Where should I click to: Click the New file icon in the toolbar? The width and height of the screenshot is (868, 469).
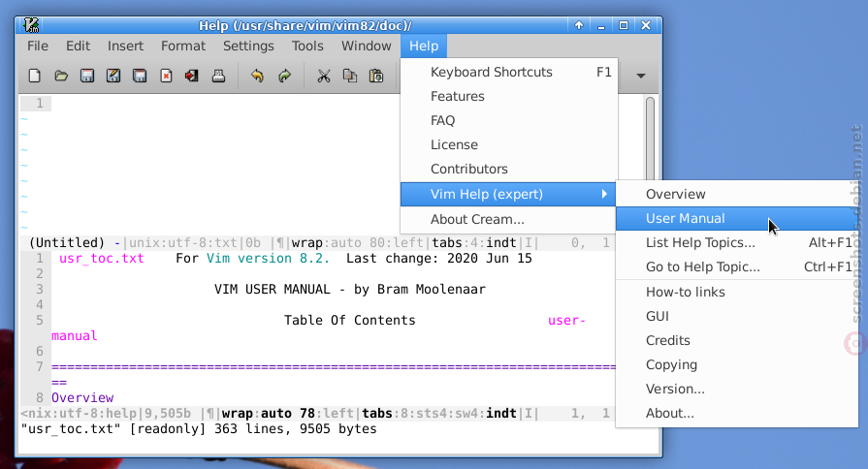pos(34,76)
